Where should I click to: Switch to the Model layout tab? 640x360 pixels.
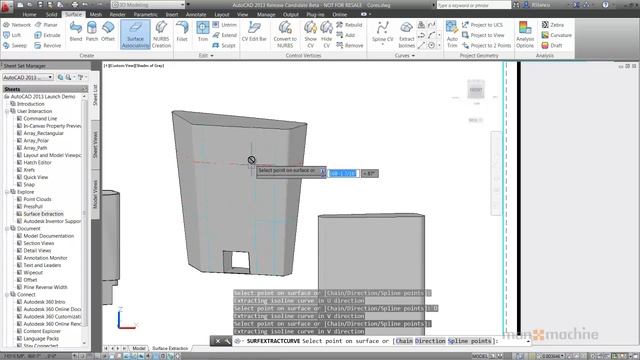[x=139, y=348]
